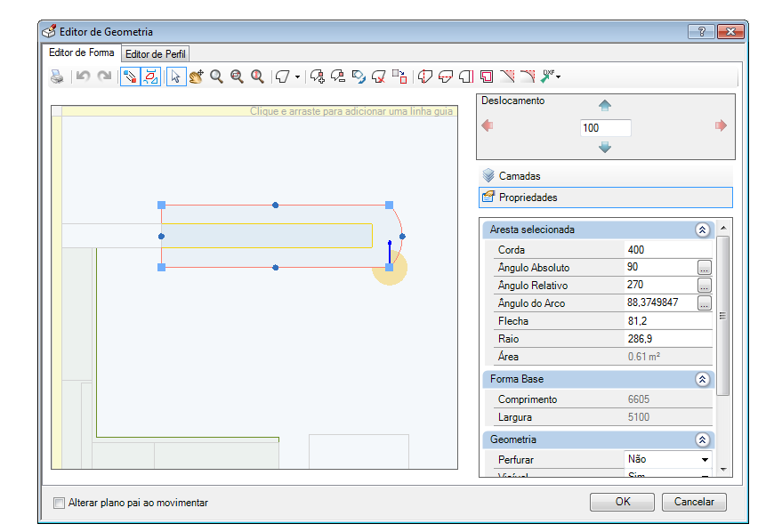Click the vertical split shape tool
This screenshot has width=766, height=532.
[x=425, y=77]
